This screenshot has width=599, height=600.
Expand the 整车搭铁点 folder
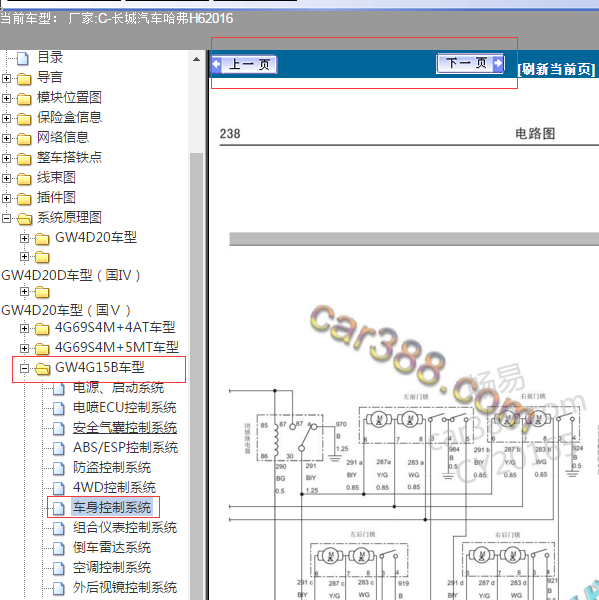pyautogui.click(x=6, y=158)
